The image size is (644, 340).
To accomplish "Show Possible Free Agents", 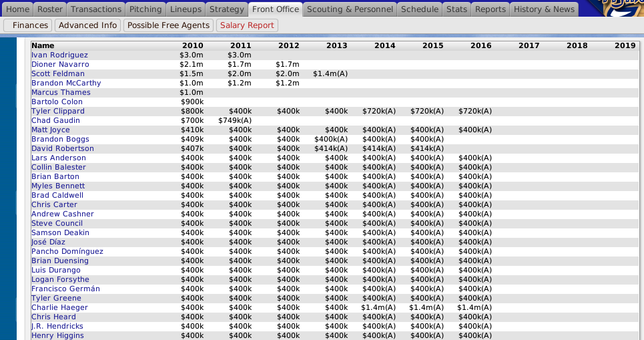I will [x=168, y=25].
